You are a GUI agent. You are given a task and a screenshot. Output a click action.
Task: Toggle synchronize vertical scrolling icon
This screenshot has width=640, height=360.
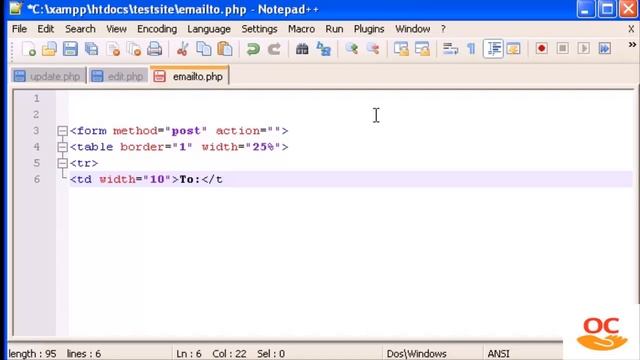point(401,49)
